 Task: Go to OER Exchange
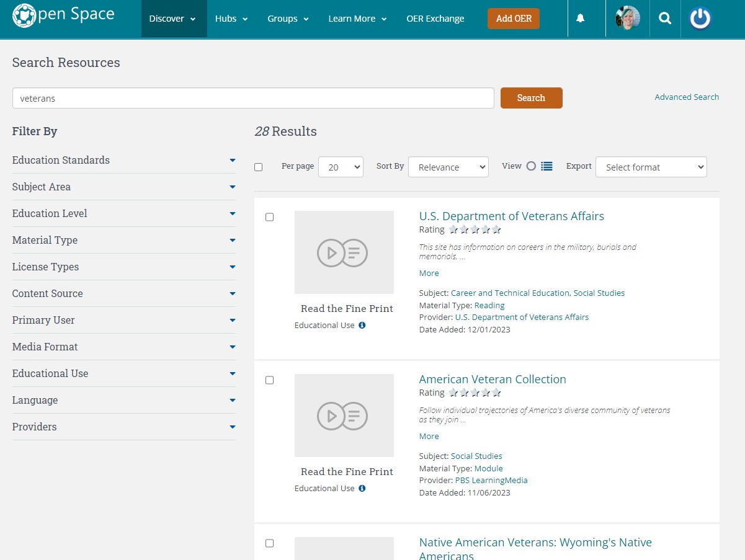click(435, 19)
